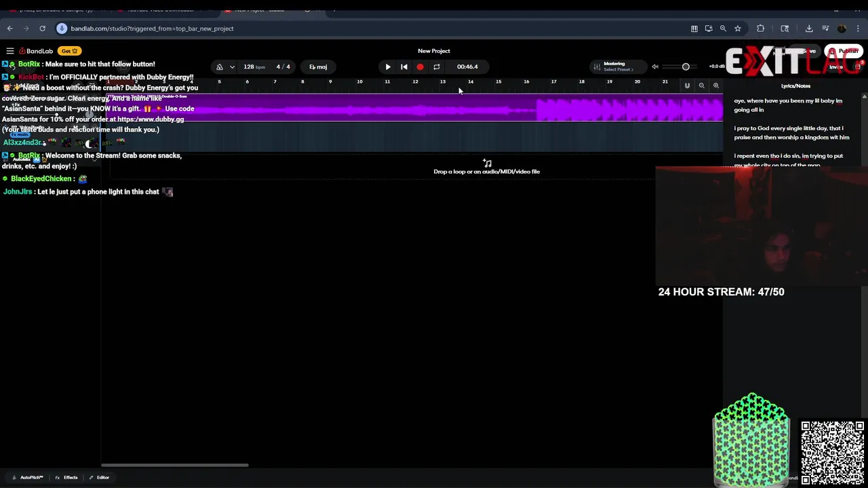Screen dimensions: 868x488
Task: Click the New Project title
Action: [434, 51]
